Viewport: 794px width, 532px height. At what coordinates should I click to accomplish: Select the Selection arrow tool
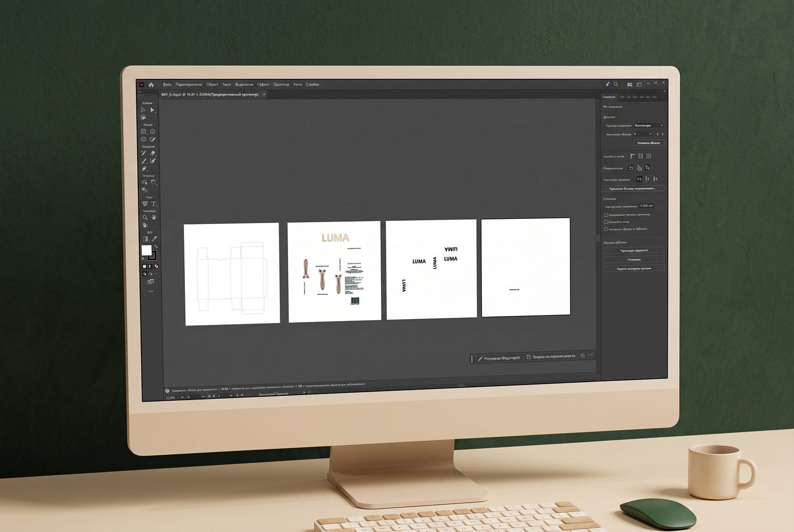pyautogui.click(x=143, y=110)
